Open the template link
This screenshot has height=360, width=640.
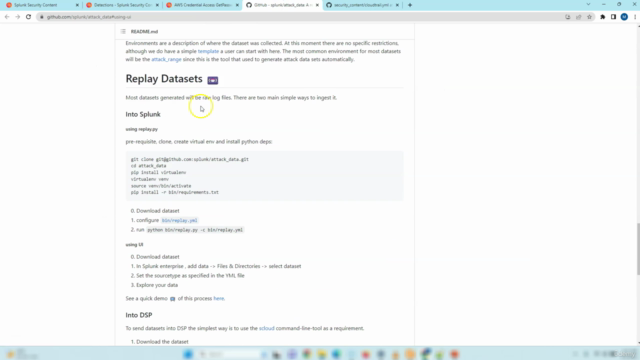(x=208, y=51)
